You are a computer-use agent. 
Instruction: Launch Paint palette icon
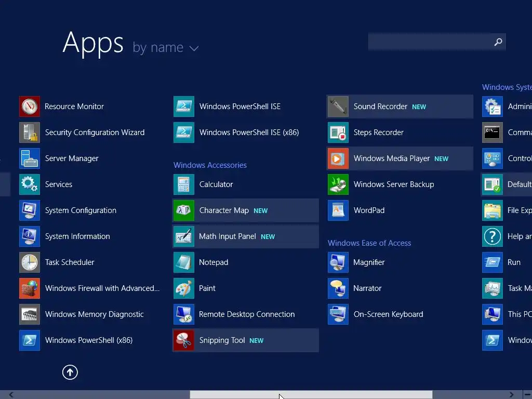(x=184, y=288)
